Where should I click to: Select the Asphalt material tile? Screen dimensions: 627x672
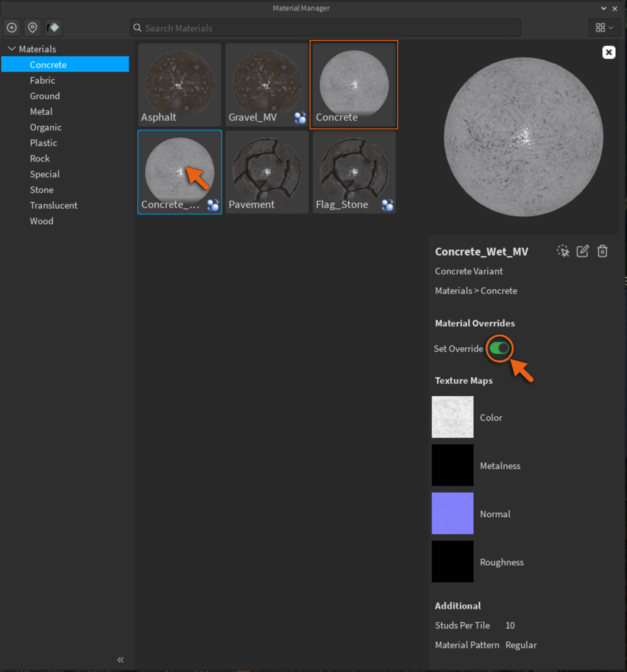[x=180, y=85]
